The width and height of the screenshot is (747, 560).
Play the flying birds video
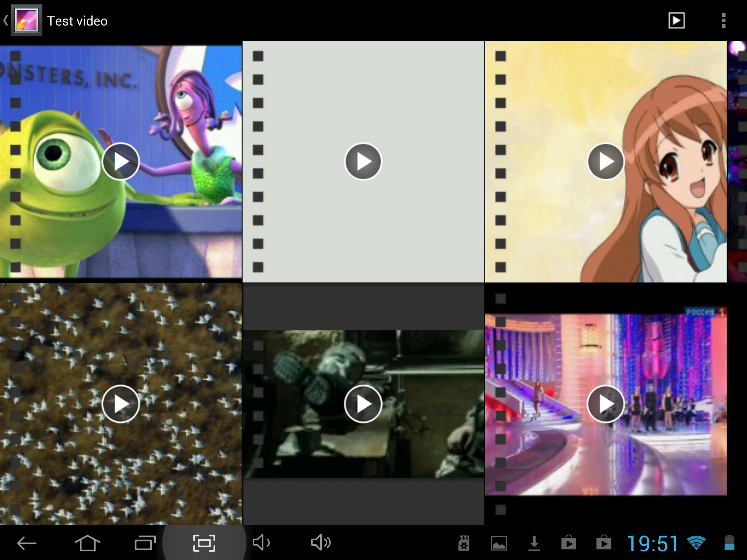121,404
